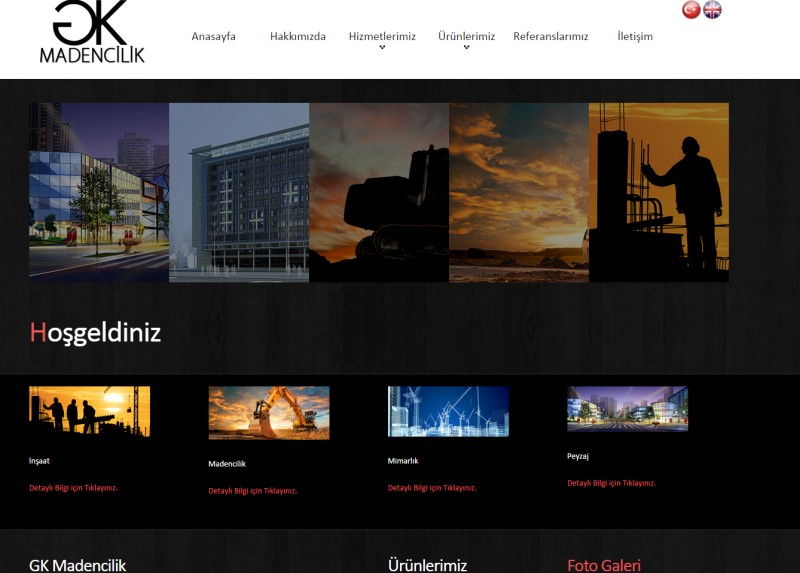This screenshot has width=800, height=573.
Task: Expand the Hizmetlerimiz dropdown chevron
Action: [382, 47]
